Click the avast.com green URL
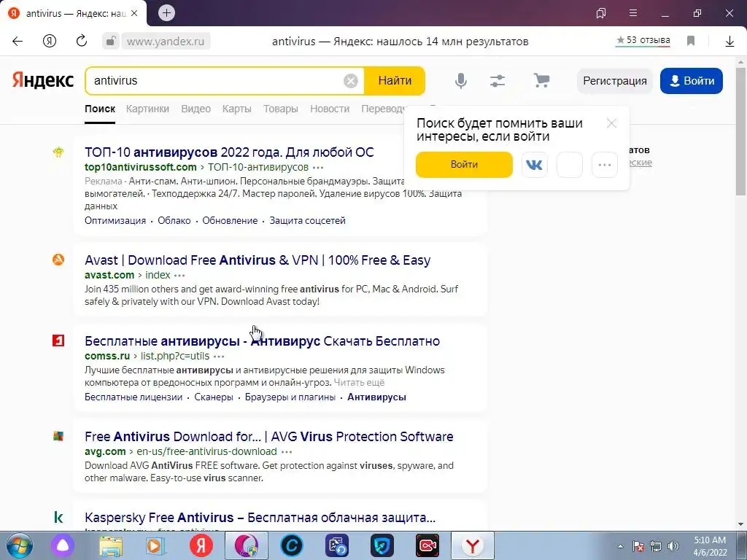The width and height of the screenshot is (747, 560). pyautogui.click(x=109, y=275)
